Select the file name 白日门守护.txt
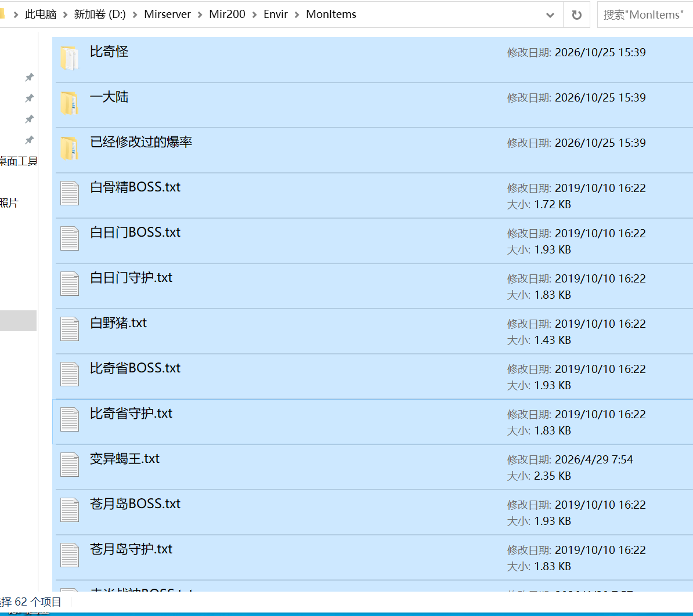Screen dimensions: 693x616 click(131, 278)
